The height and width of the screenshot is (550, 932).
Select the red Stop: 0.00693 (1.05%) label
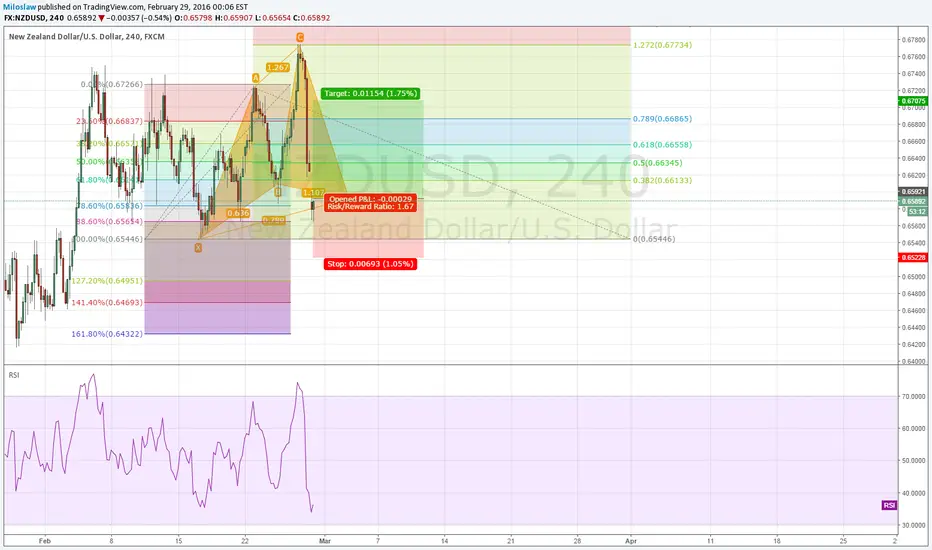pyautogui.click(x=370, y=264)
